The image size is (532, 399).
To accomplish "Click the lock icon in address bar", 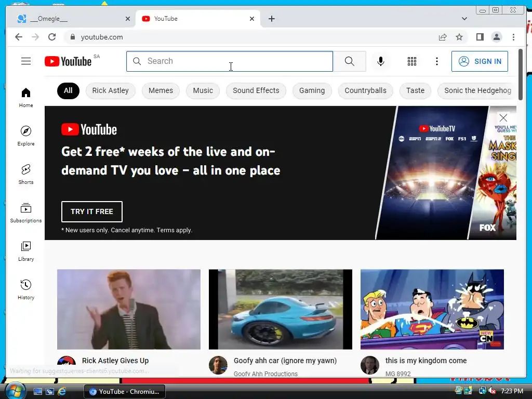I will (x=72, y=37).
